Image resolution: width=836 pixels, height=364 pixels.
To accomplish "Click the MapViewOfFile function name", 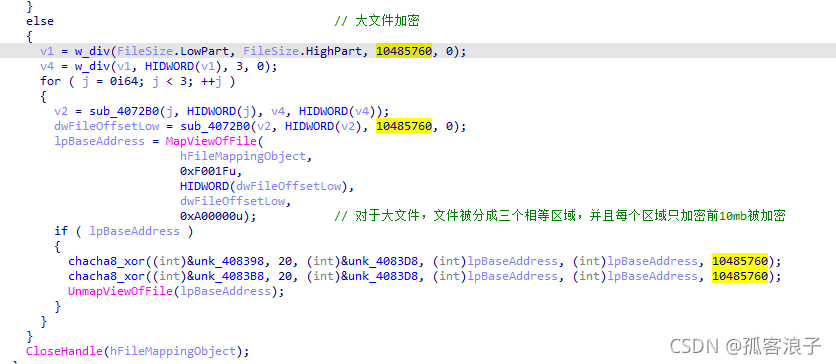I will pyautogui.click(x=212, y=141).
